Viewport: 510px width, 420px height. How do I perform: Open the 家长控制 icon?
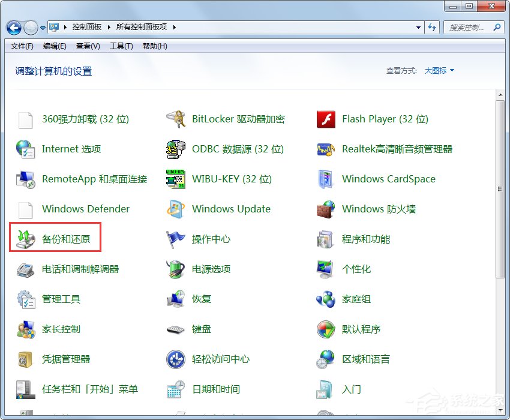pyautogui.click(x=25, y=329)
